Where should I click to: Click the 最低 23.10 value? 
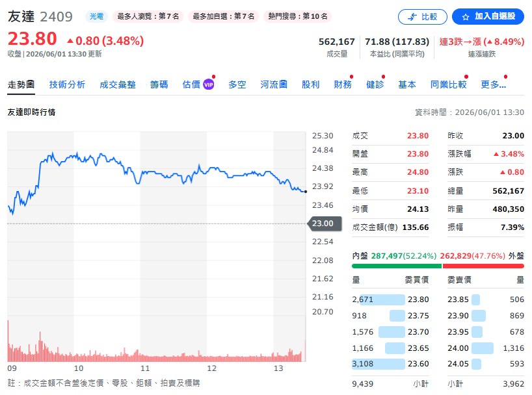point(418,191)
